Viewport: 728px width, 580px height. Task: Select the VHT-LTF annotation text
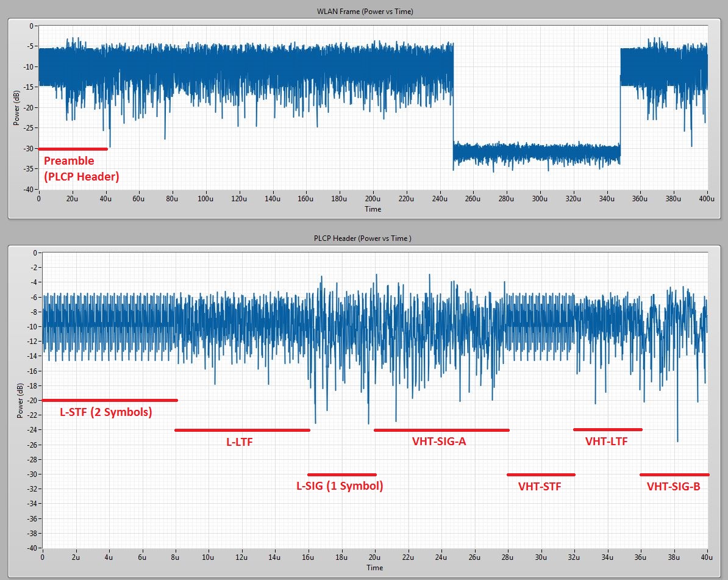607,442
